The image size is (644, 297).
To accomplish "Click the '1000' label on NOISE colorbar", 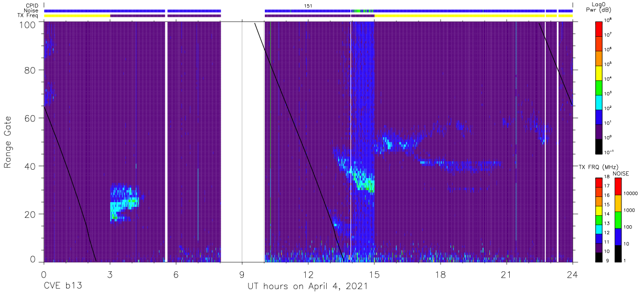I will coord(630,210).
